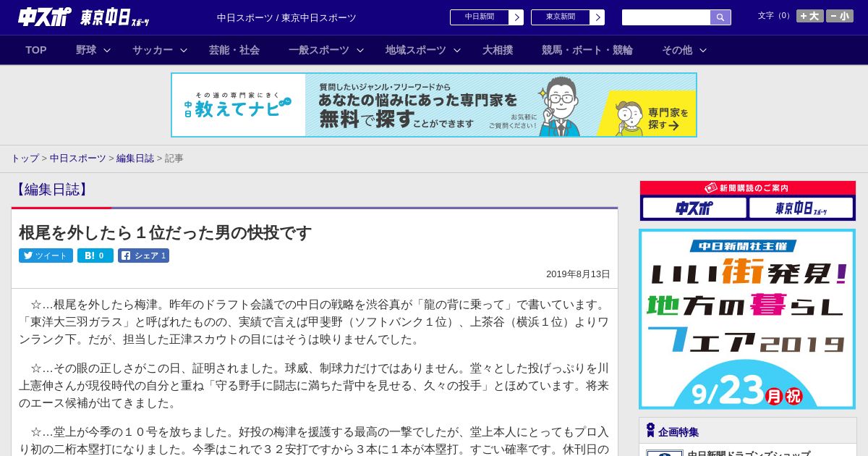Expand the 一般スポーツ chevron

[x=360, y=50]
